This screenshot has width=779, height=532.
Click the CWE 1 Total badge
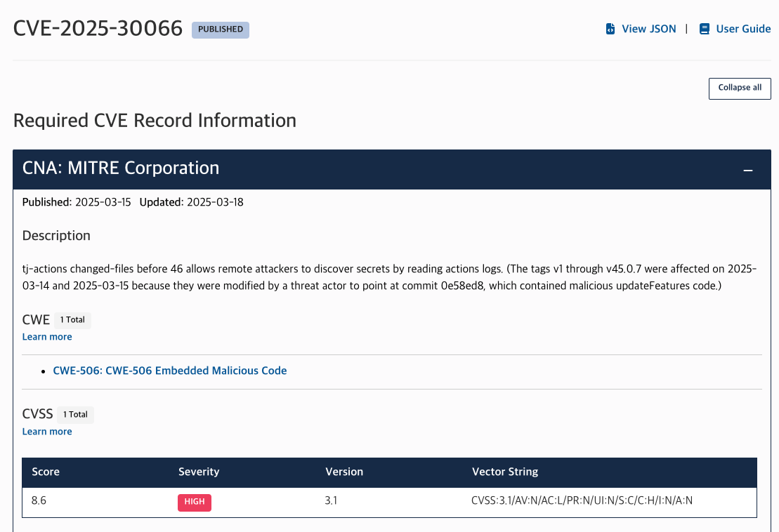click(x=72, y=320)
